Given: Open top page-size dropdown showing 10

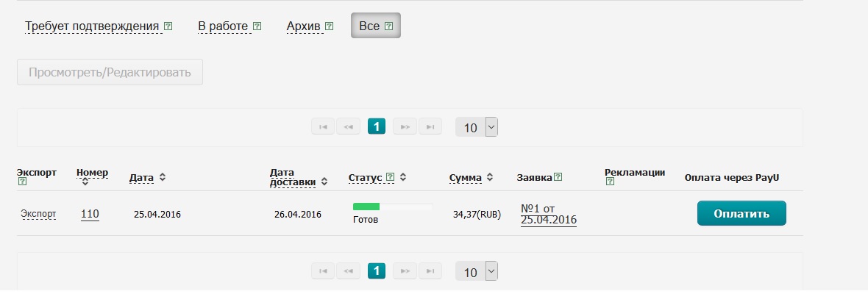Looking at the screenshot, I should pyautogui.click(x=477, y=127).
